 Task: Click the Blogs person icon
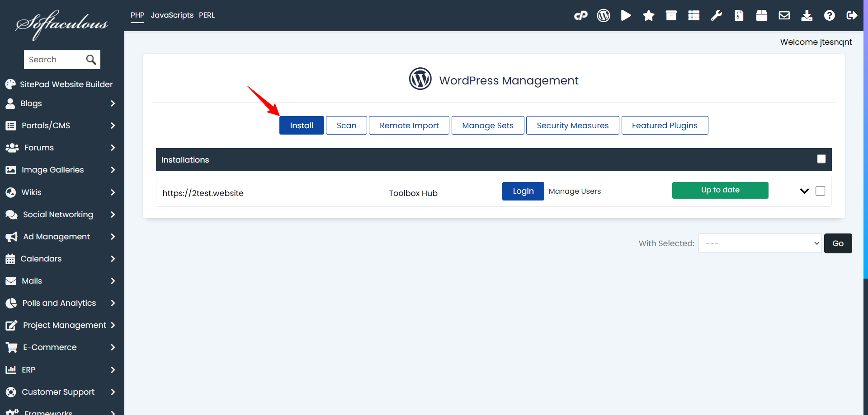(10, 103)
